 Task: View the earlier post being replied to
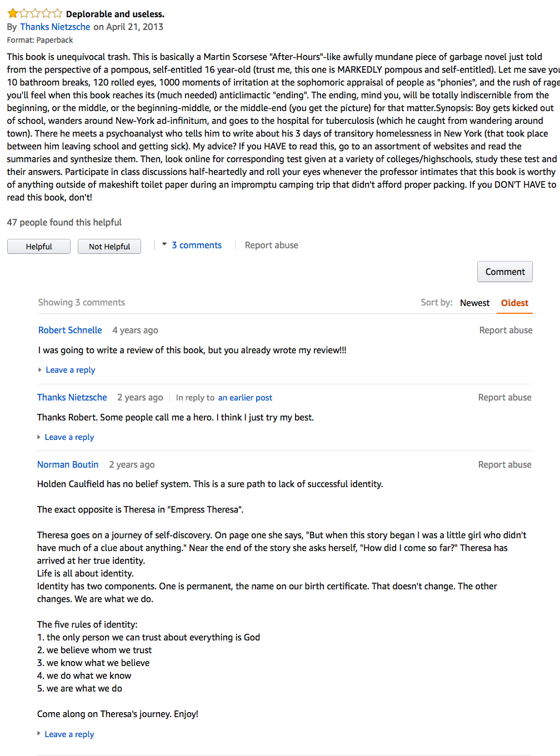tap(245, 398)
